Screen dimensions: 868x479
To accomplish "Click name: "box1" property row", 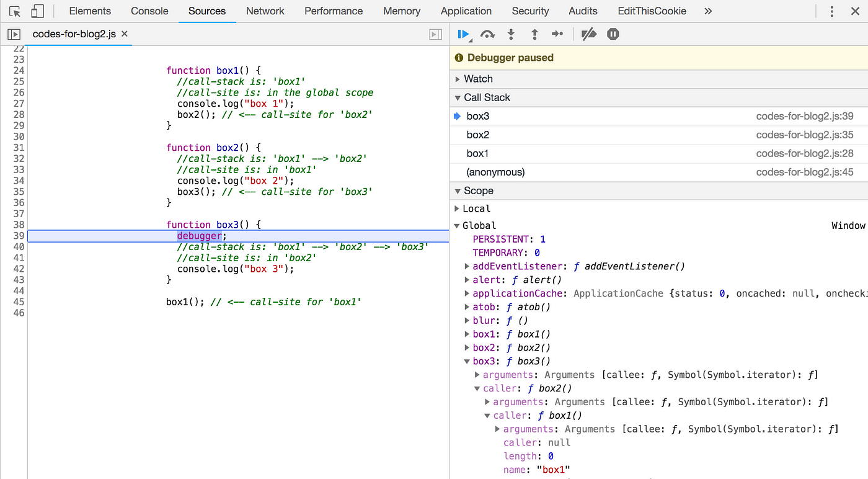I will 536,470.
